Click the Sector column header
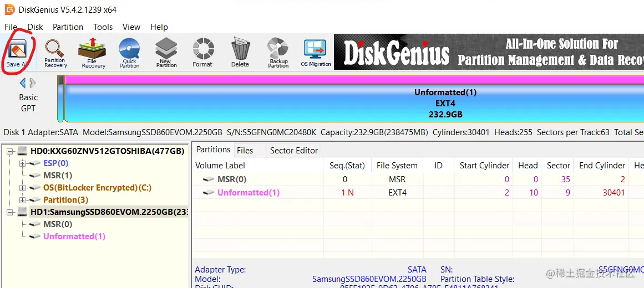The height and width of the screenshot is (288, 644). 558,166
